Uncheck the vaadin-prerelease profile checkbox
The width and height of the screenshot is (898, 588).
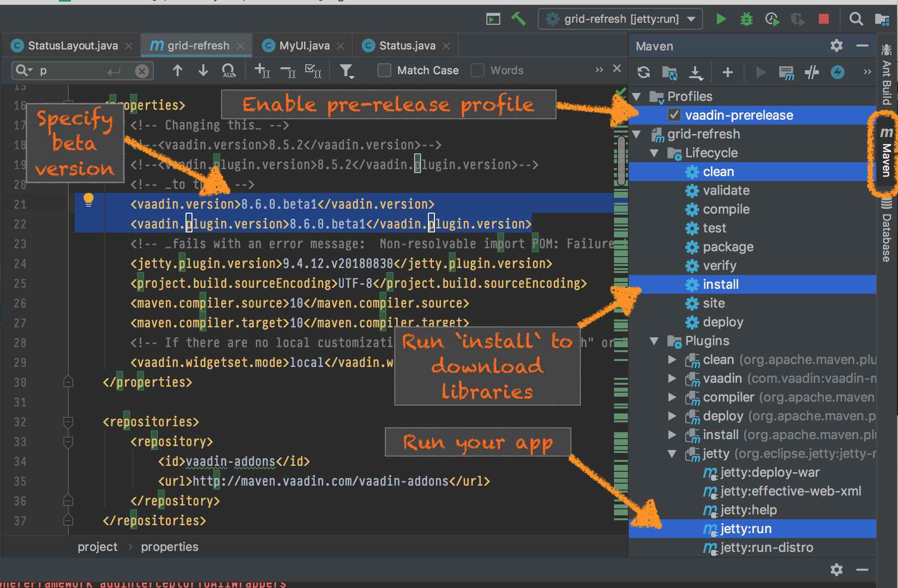click(x=674, y=115)
